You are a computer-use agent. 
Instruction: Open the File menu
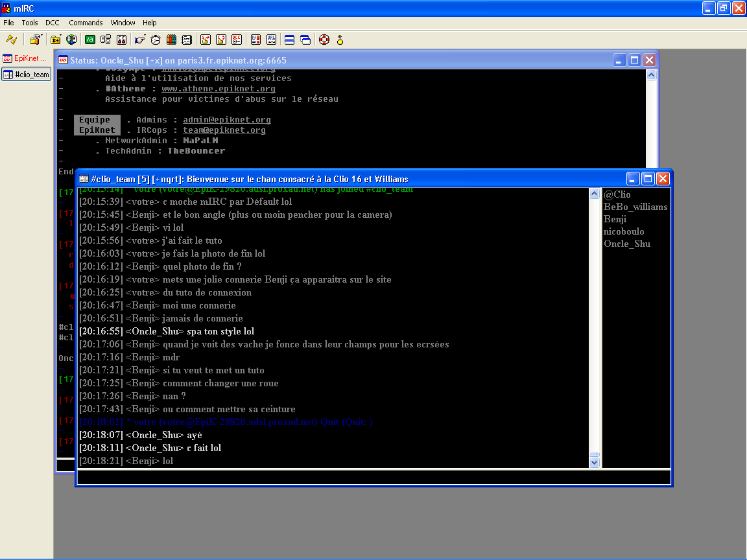pos(8,23)
